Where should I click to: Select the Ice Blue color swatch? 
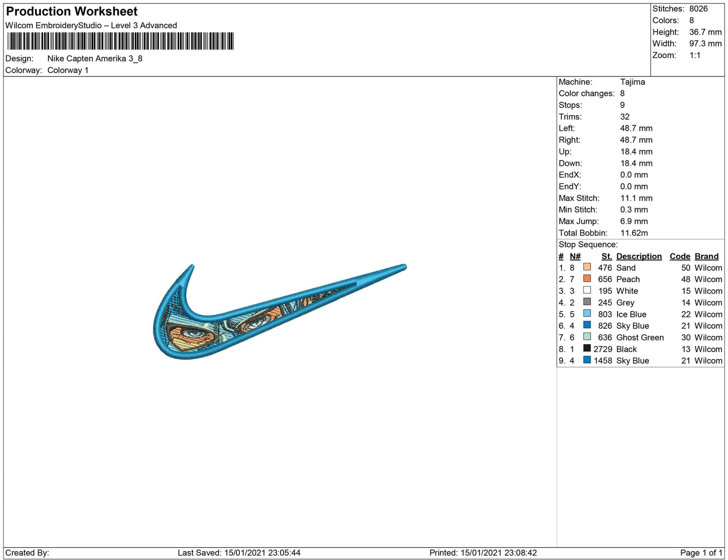[x=587, y=313]
